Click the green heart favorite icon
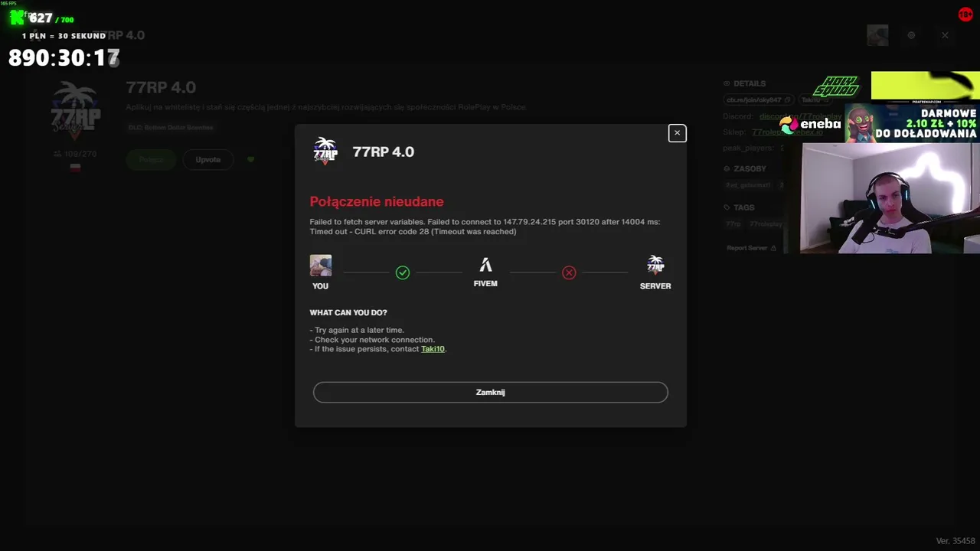 point(250,160)
